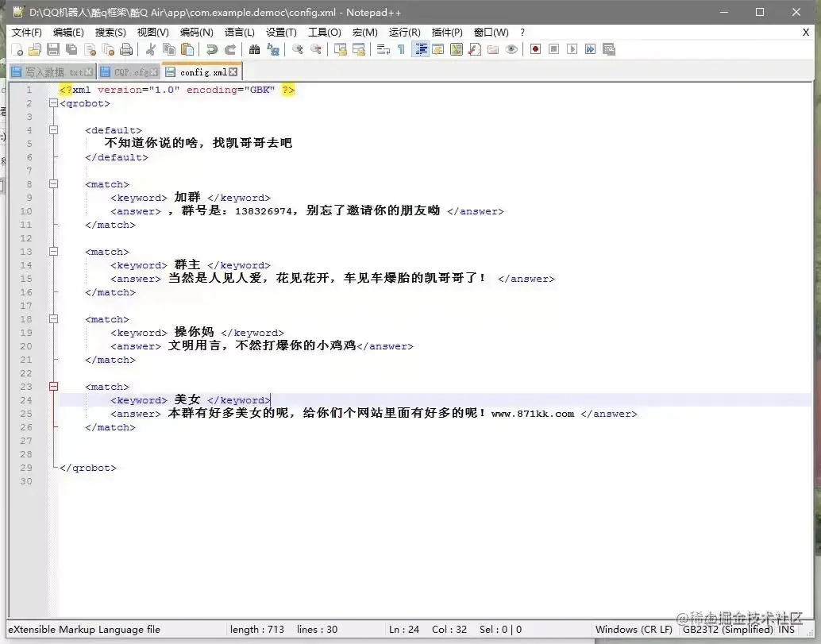The height and width of the screenshot is (644, 821).
Task: Click the Save recorded macro icon
Action: pos(608,49)
